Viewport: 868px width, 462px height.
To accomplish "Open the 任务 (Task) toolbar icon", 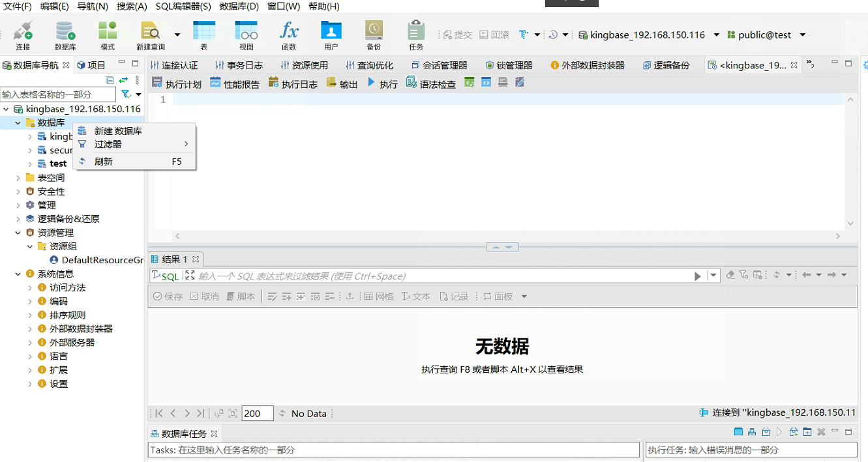I will coord(416,35).
